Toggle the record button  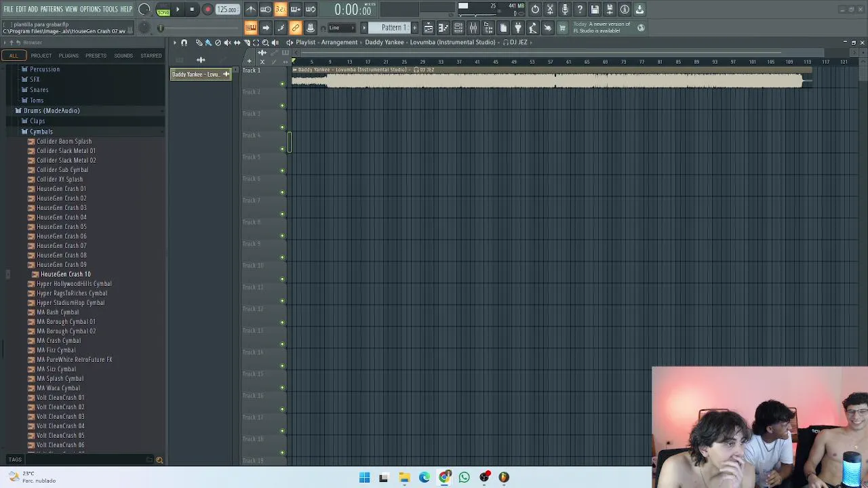pyautogui.click(x=208, y=9)
